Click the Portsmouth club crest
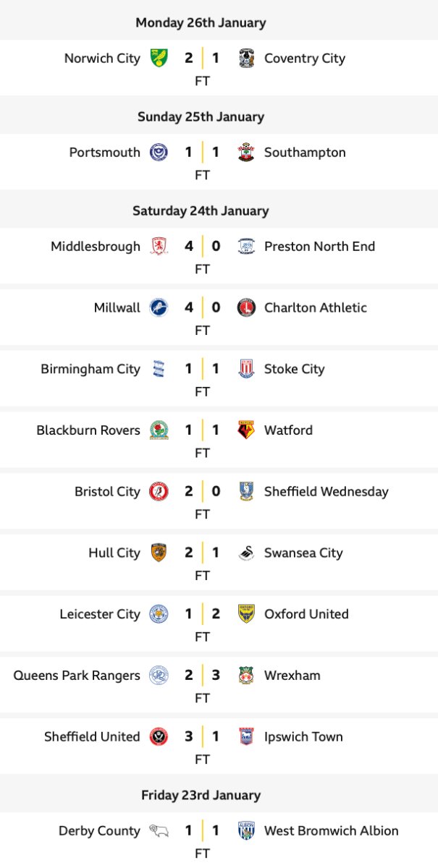This screenshot has height=868, width=438. coord(159,153)
